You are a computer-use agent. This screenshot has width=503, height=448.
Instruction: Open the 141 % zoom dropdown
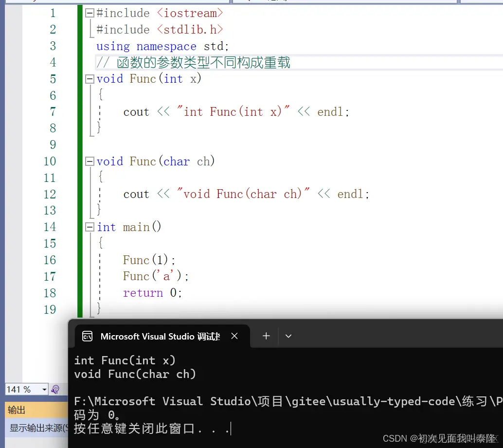(44, 390)
